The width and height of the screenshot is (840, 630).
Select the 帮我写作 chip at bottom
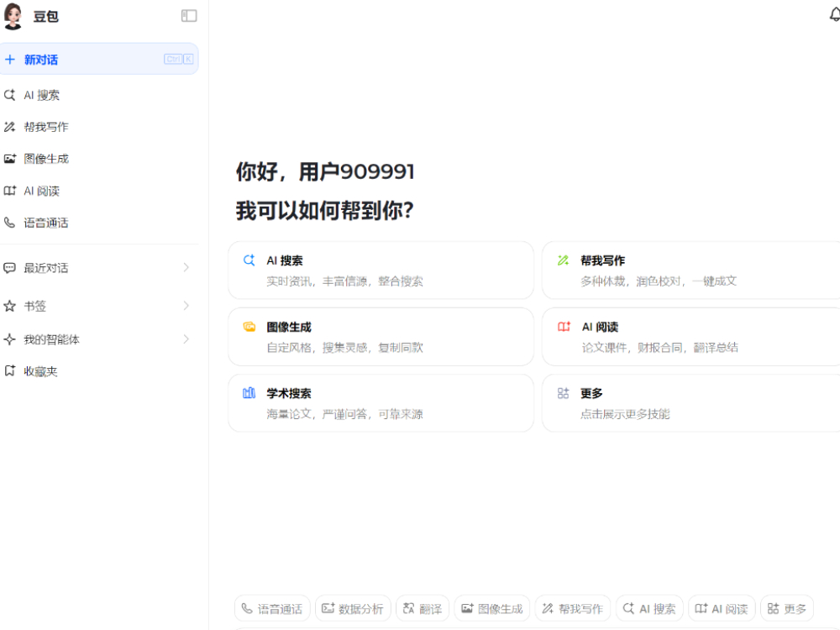[x=573, y=608]
